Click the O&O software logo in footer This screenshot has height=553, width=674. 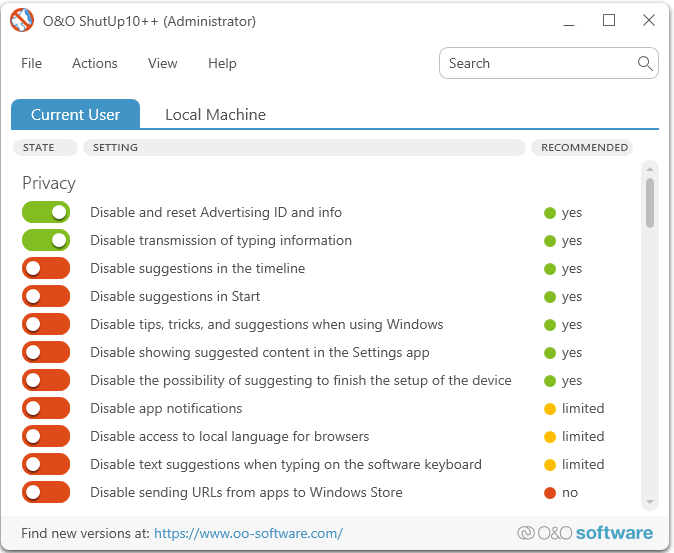(x=585, y=533)
